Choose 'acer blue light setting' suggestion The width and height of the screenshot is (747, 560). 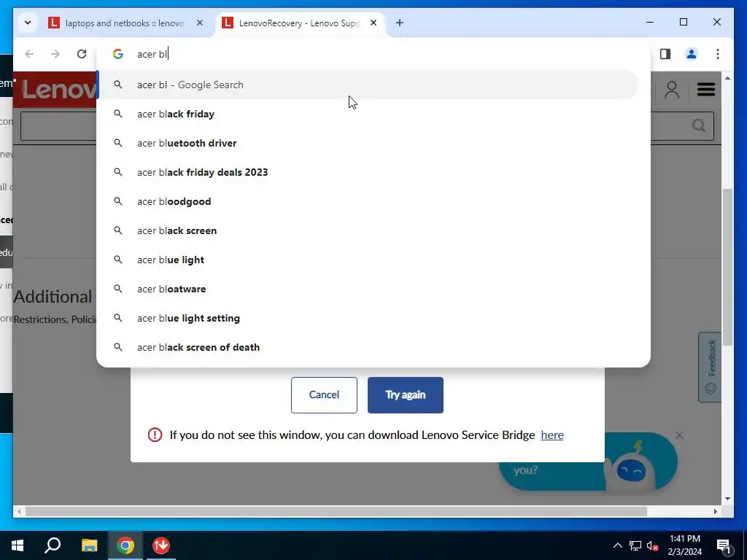point(368,318)
